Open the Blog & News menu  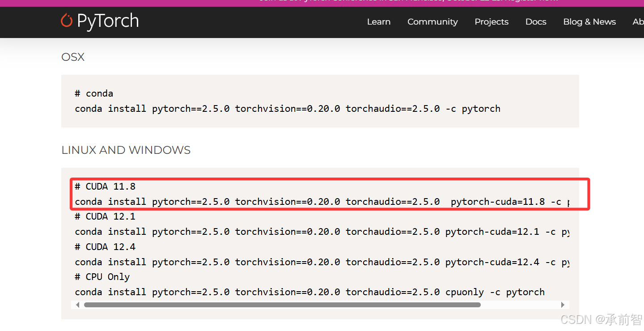pyautogui.click(x=589, y=22)
